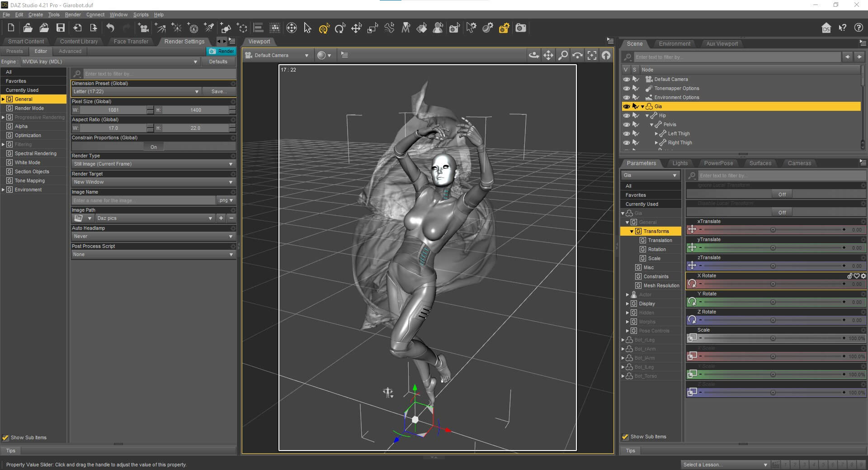Create a new primitive via toolbar icon
Screen dimensions: 868x470
pyautogui.click(x=226, y=28)
